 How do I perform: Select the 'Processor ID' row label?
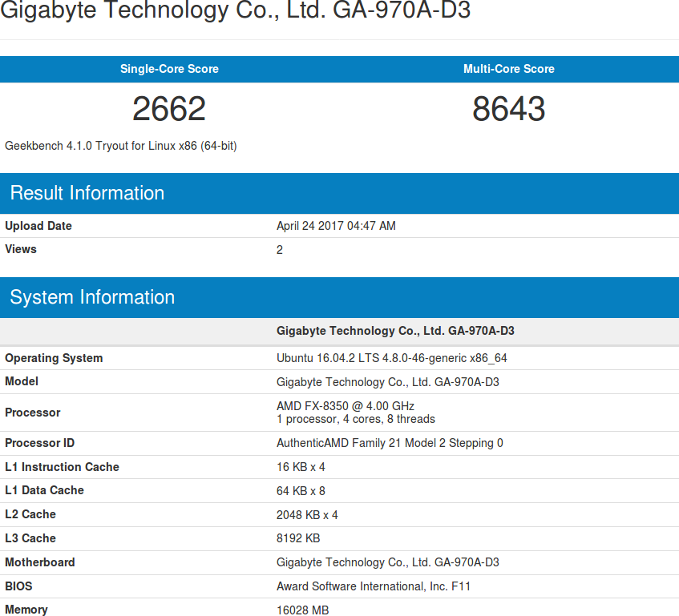tap(40, 443)
